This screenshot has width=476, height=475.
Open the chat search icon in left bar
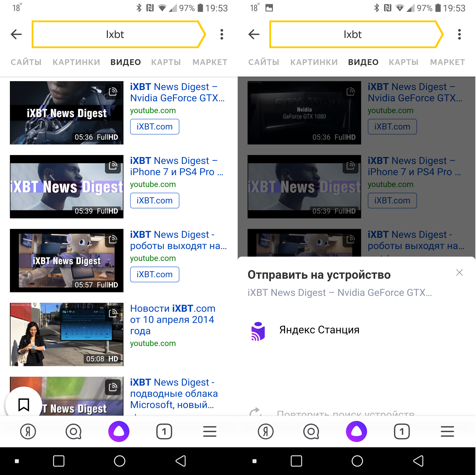73,432
